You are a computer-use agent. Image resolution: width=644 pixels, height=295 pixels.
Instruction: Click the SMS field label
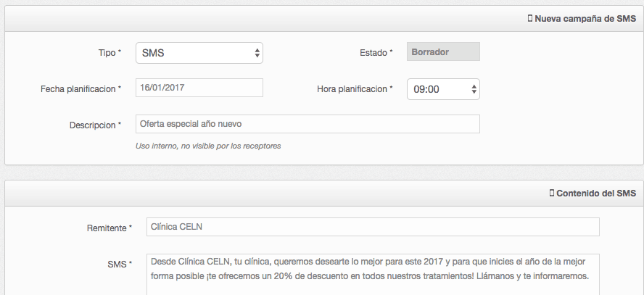coord(120,265)
